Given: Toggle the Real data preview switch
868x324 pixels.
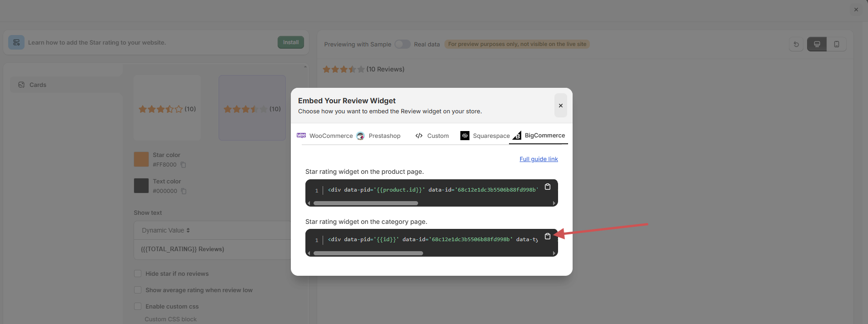Looking at the screenshot, I should pos(402,44).
